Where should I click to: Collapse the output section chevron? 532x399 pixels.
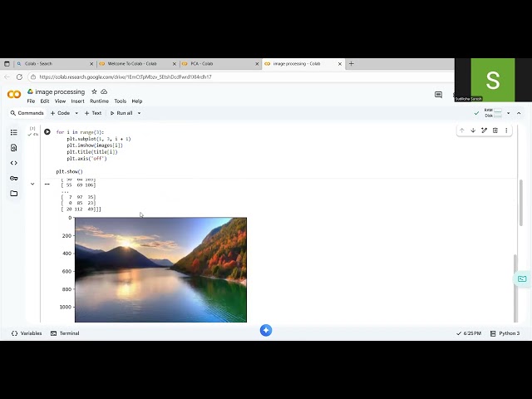point(32,184)
